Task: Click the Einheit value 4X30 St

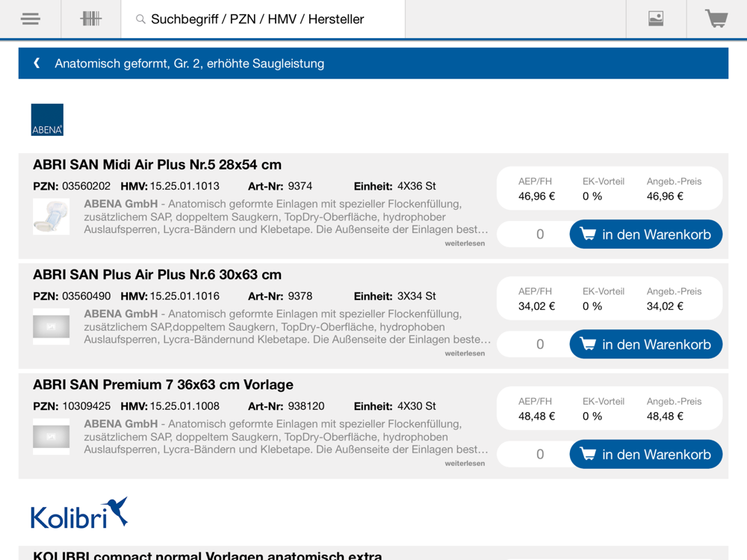Action: (x=417, y=406)
